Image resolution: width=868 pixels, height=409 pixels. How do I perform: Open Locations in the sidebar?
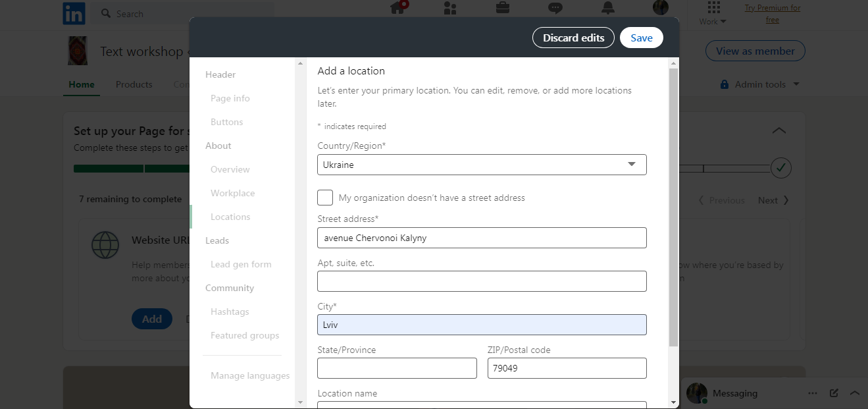click(230, 217)
